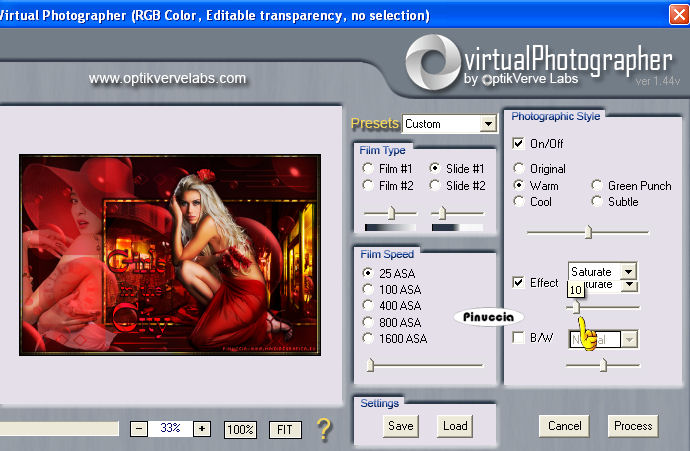Select Film #2 film type

(368, 186)
